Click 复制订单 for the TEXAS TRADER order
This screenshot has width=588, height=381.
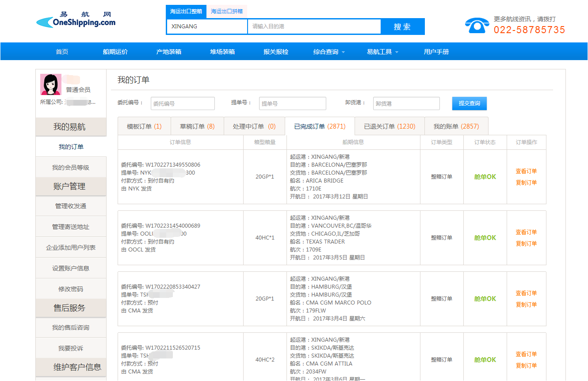click(526, 244)
